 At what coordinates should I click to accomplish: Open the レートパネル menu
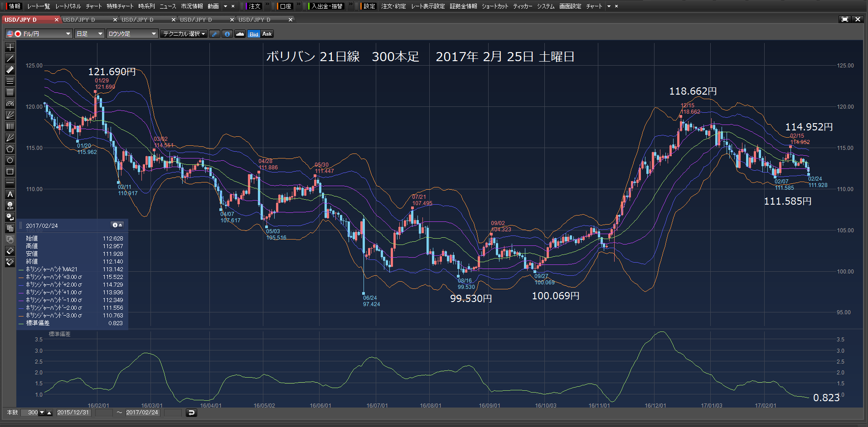click(68, 6)
